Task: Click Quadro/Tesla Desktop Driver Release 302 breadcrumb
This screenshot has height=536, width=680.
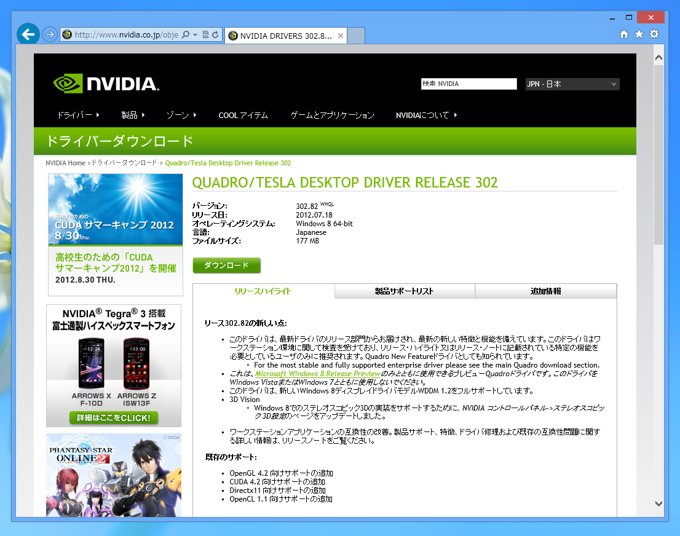Action: (228, 163)
